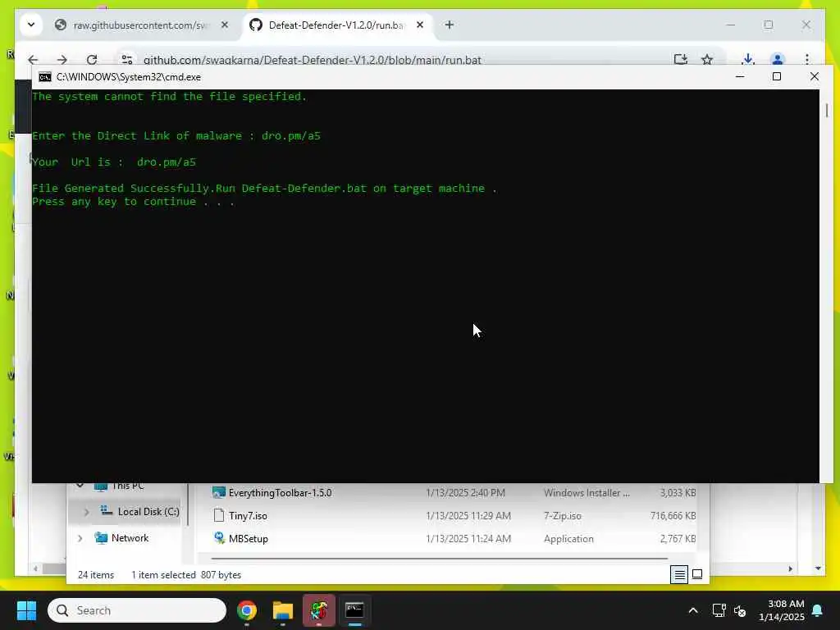Open Chrome profile menu
The width and height of the screenshot is (840, 630).
coord(778,59)
